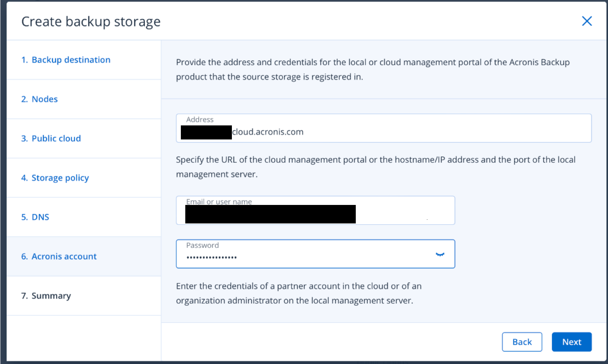Click the 'Create backup storage' dialog title
The width and height of the screenshot is (608, 364).
[x=91, y=22]
